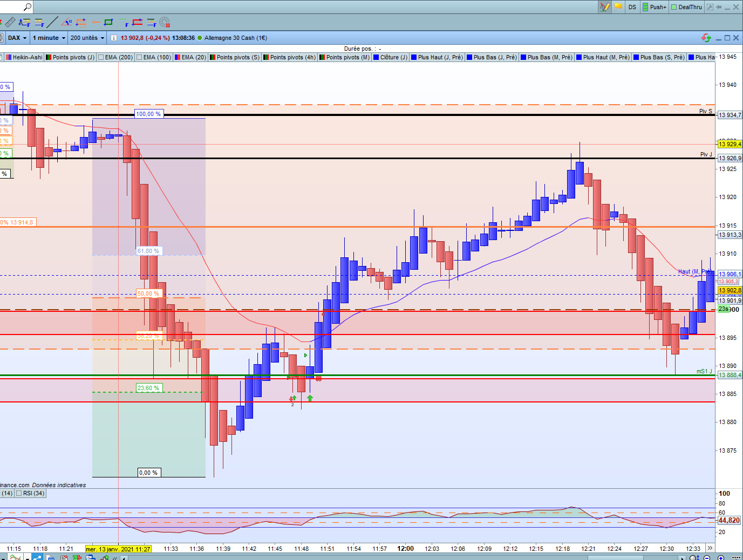The height and width of the screenshot is (560, 743).
Task: Click the EMA (20) color swatch
Action: 178,57
